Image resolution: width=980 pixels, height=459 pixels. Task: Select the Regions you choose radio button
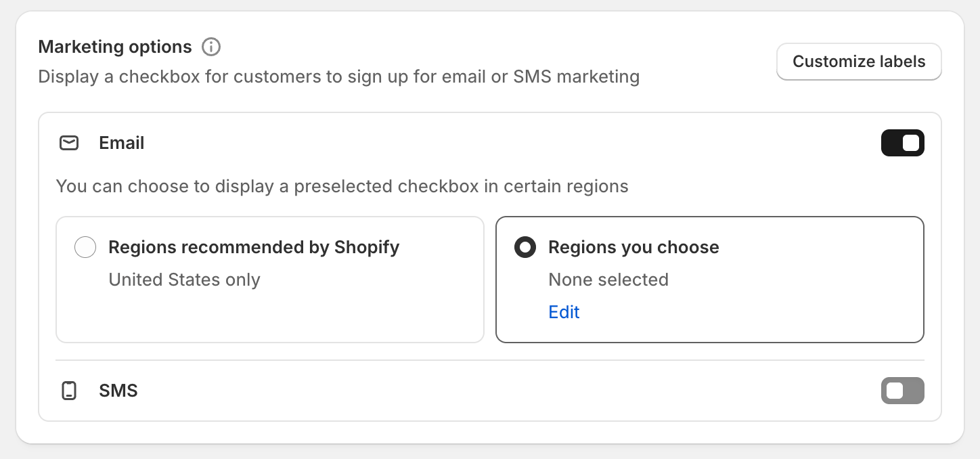(x=525, y=247)
